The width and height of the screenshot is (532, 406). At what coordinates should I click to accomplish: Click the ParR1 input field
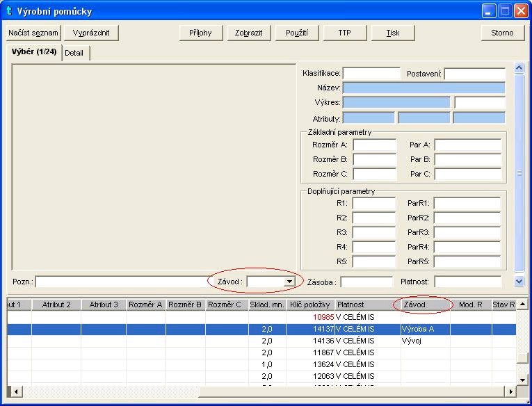pyautogui.click(x=467, y=204)
